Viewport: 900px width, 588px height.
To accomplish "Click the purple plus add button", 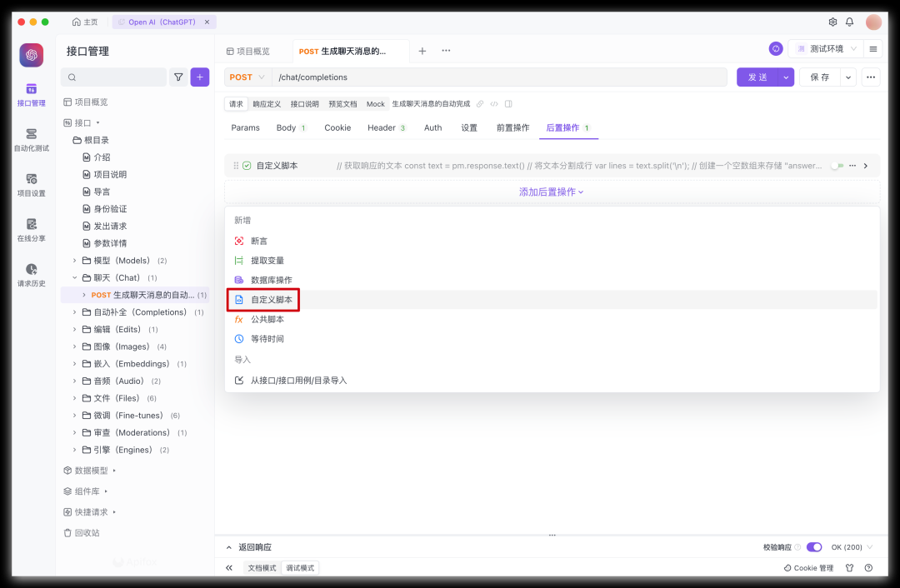I will pyautogui.click(x=200, y=77).
